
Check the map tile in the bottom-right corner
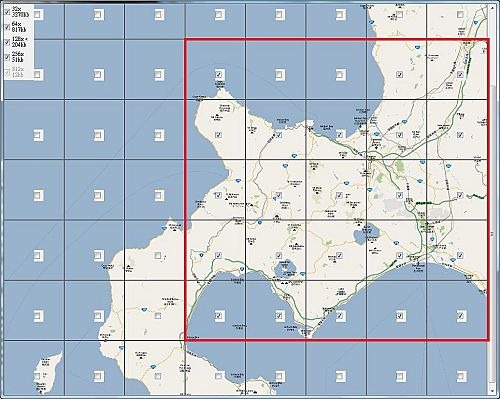[460, 376]
